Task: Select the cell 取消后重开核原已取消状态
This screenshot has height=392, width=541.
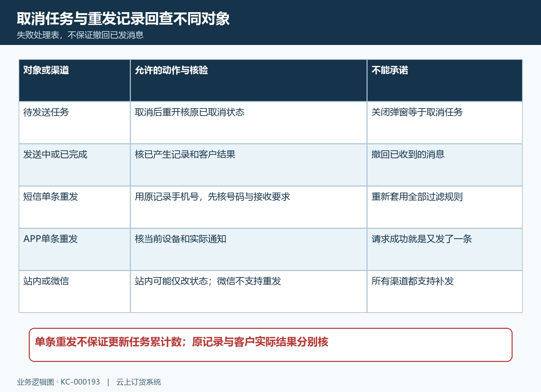Action: pos(249,123)
